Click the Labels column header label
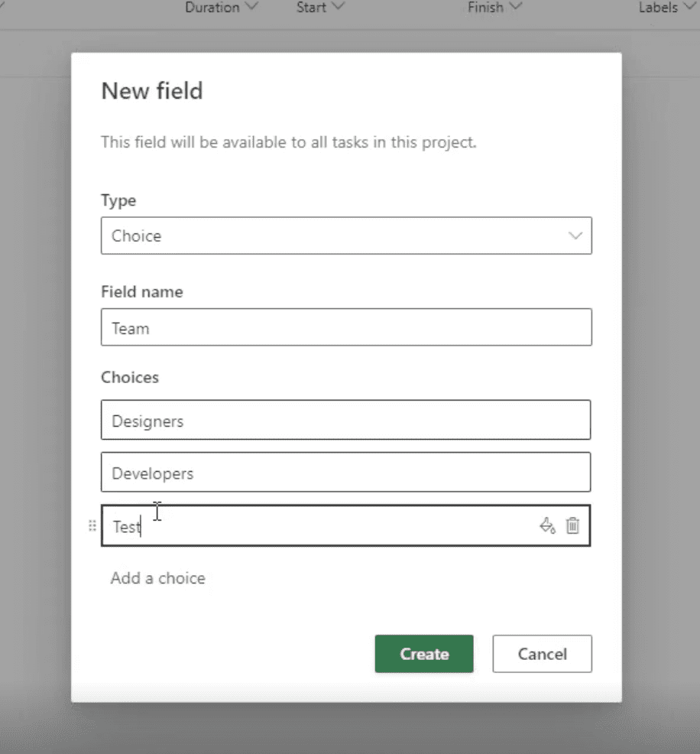 [x=658, y=7]
